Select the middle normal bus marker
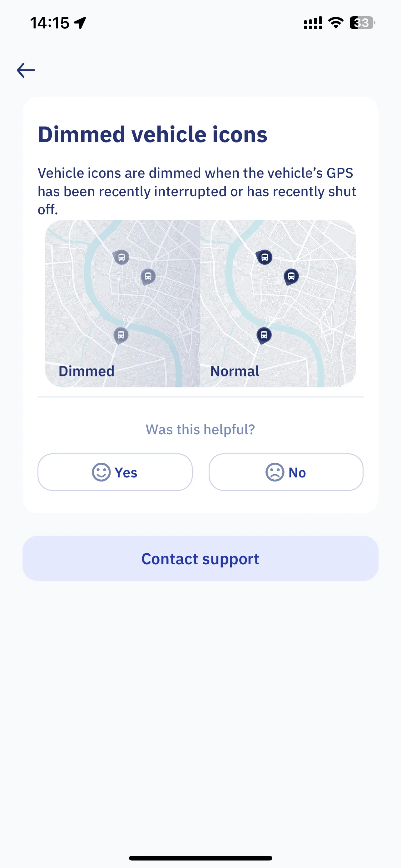This screenshot has width=401, height=868. click(291, 277)
